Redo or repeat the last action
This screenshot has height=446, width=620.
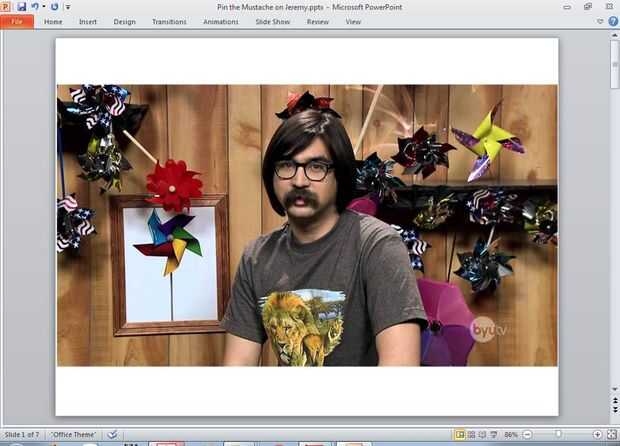click(x=55, y=6)
